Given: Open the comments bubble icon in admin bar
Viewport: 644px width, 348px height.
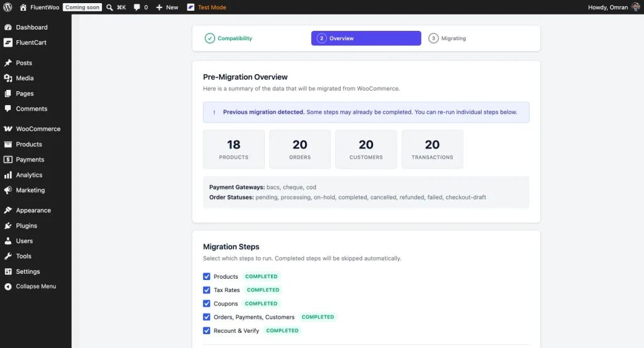Looking at the screenshot, I should (x=136, y=8).
